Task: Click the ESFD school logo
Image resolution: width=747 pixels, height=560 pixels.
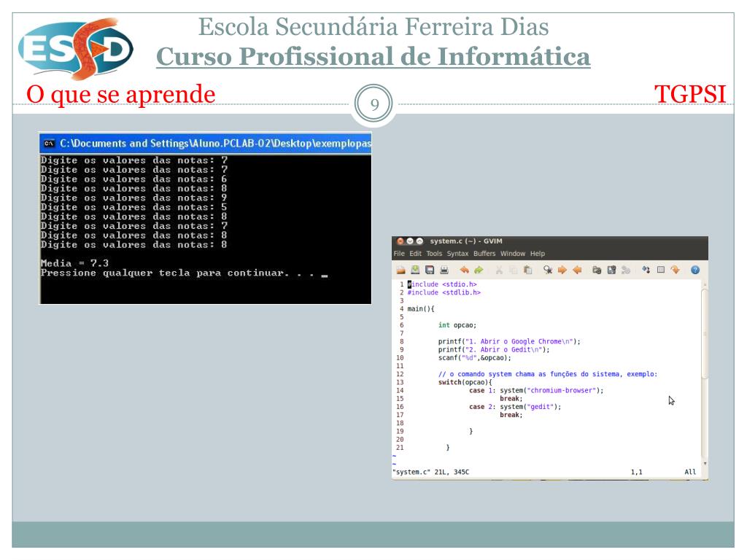Action: tap(76, 48)
